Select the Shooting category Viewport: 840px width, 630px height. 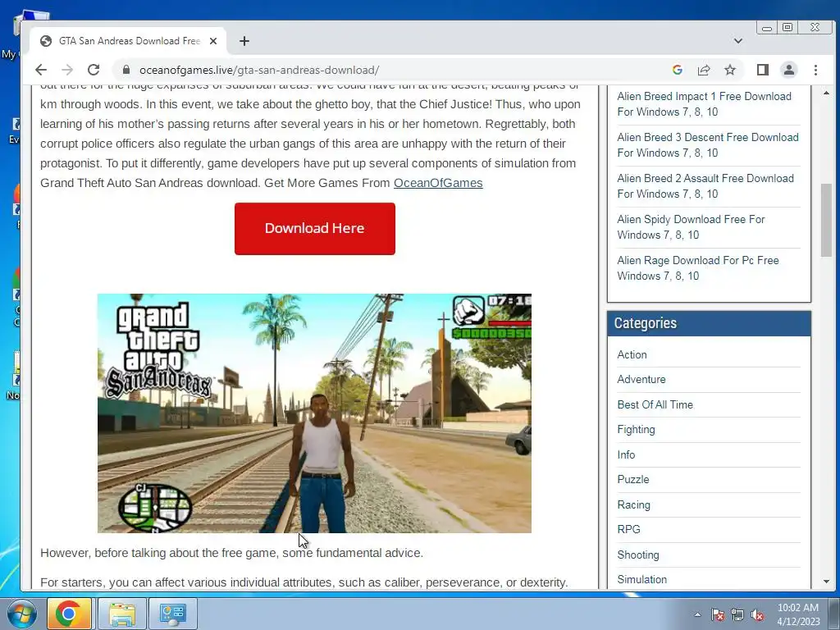[x=638, y=555]
